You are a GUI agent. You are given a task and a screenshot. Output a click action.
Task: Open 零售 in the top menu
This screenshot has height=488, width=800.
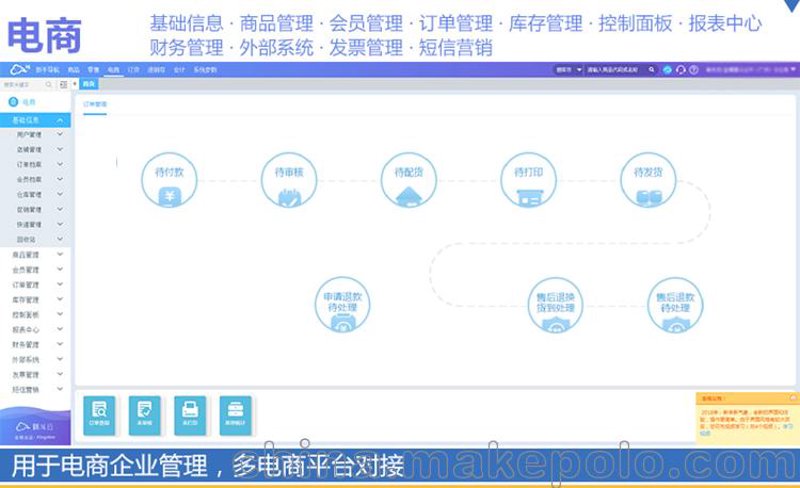[x=93, y=69]
